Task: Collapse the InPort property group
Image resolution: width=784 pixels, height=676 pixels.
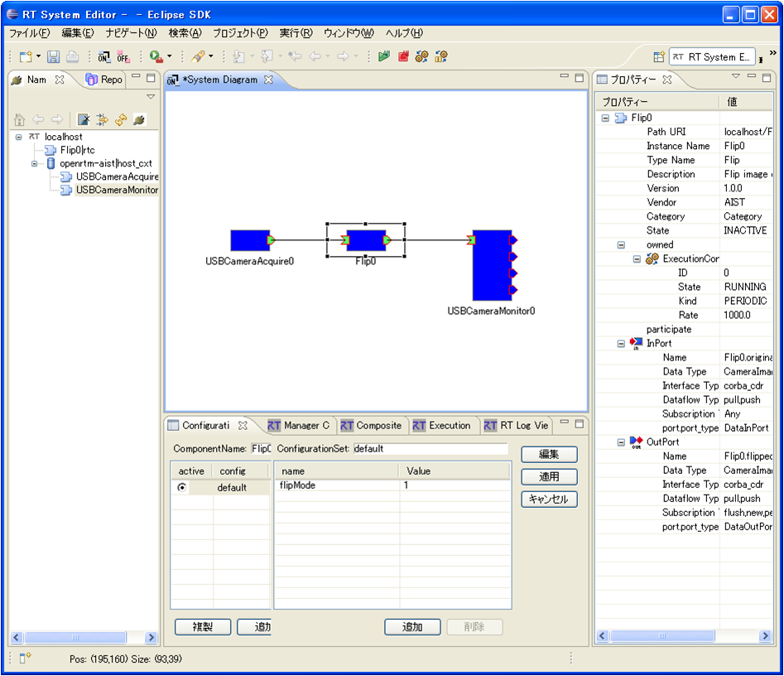Action: tap(621, 343)
